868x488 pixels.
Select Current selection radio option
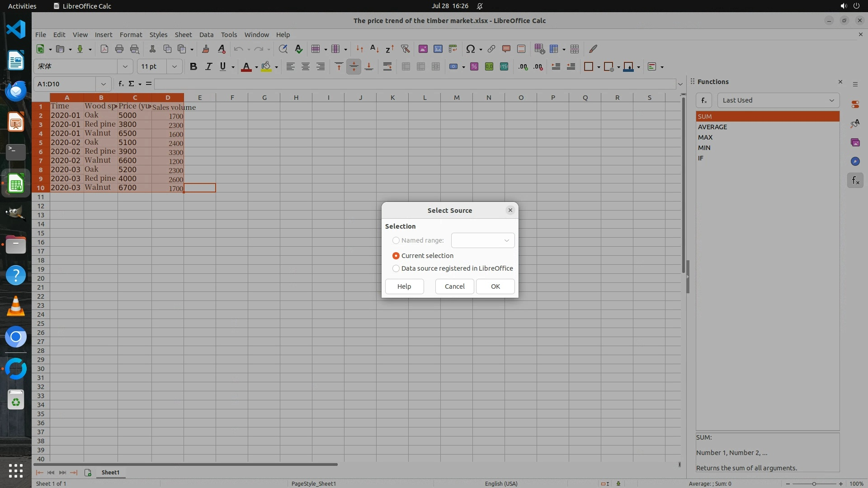[x=396, y=256]
